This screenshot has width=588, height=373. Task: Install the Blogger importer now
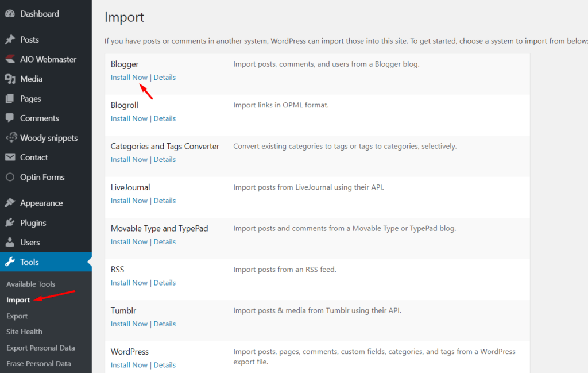click(x=129, y=78)
